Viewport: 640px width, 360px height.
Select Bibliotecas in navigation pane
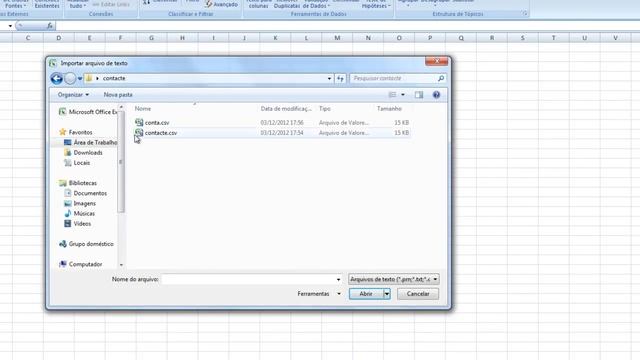point(78,183)
